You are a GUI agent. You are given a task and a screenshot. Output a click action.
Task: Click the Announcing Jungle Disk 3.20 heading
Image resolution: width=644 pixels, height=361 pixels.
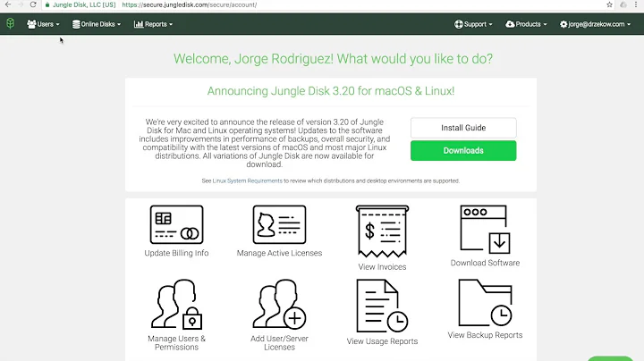pos(331,91)
